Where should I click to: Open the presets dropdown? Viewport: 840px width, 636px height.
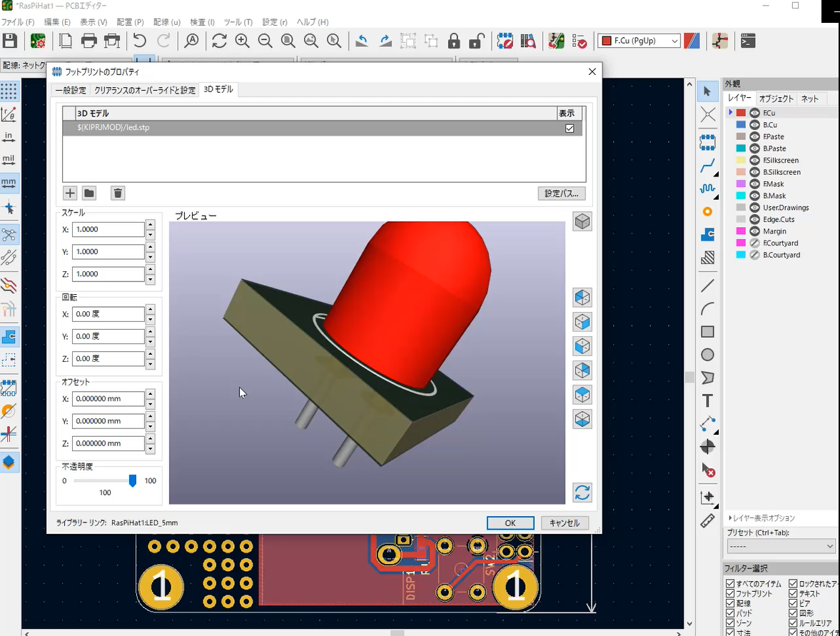(x=781, y=546)
